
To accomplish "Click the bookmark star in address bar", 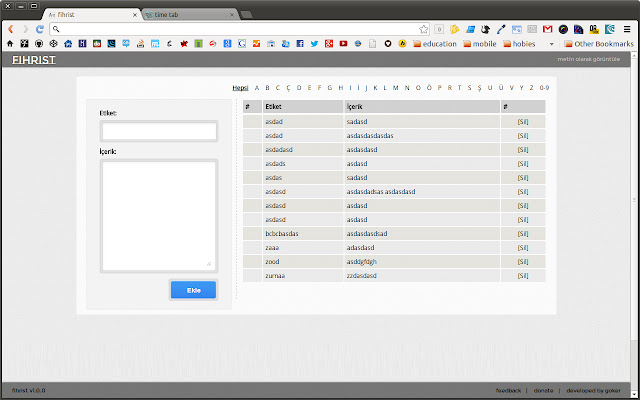I will click(424, 29).
